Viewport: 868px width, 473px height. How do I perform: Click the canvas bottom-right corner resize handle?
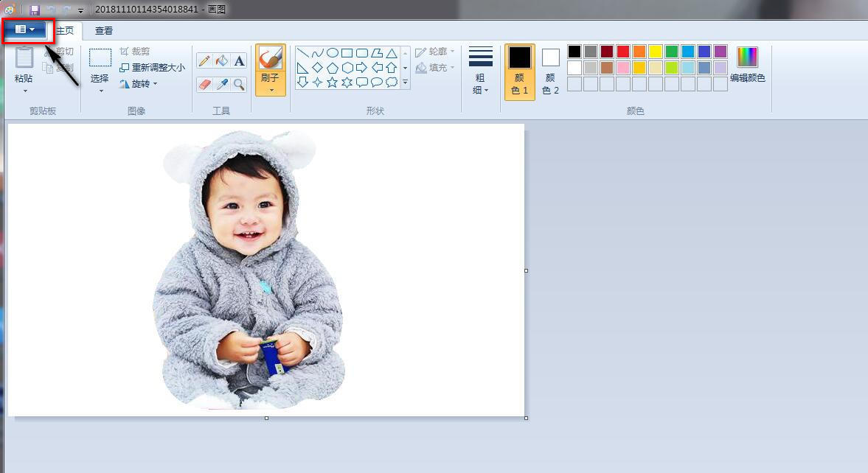pos(526,418)
